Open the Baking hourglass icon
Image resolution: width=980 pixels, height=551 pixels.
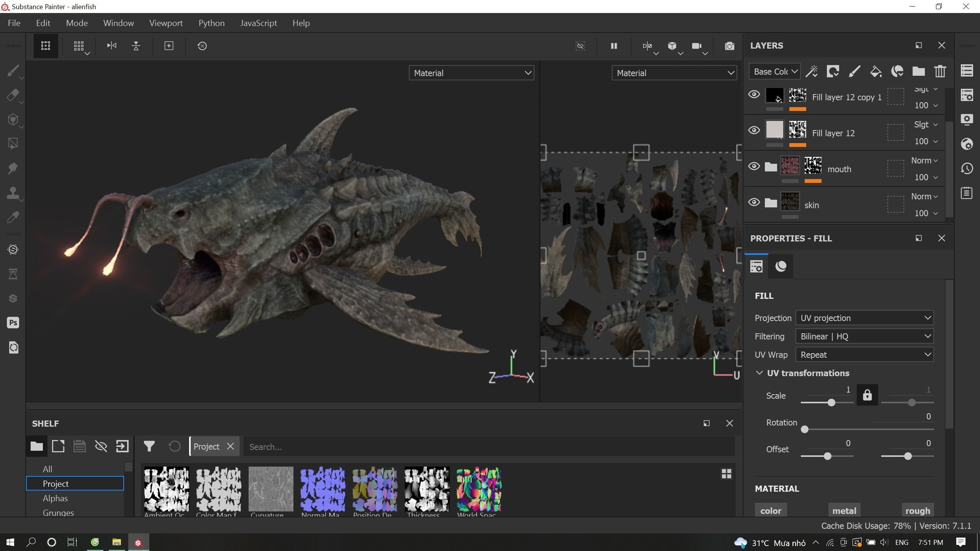point(13,274)
